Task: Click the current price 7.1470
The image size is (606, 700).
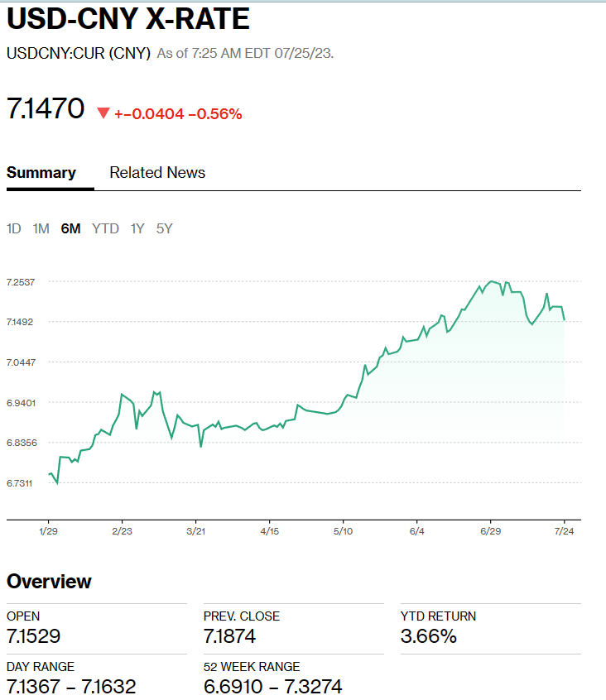Action: (46, 108)
